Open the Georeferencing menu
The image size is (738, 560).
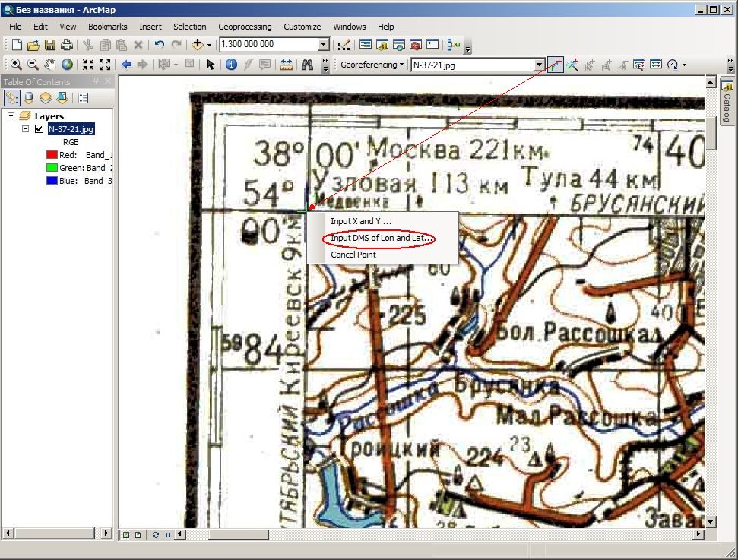(x=372, y=65)
